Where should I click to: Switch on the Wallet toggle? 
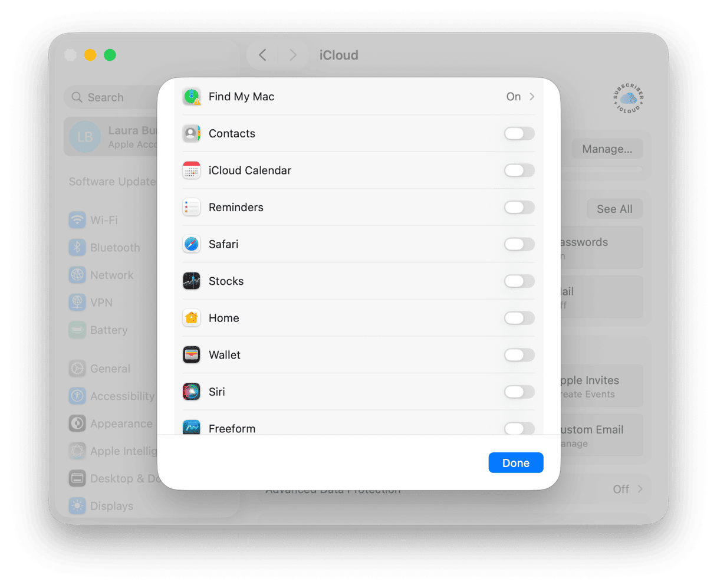click(x=519, y=354)
